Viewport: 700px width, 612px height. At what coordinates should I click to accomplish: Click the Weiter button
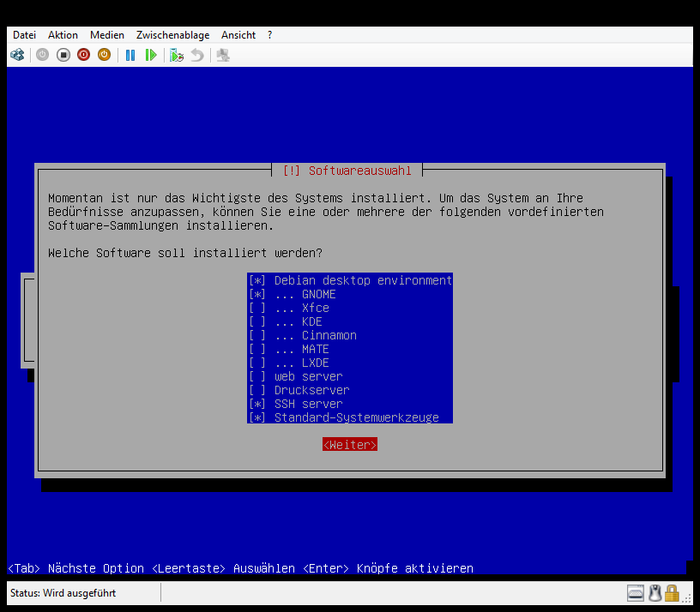coord(350,445)
